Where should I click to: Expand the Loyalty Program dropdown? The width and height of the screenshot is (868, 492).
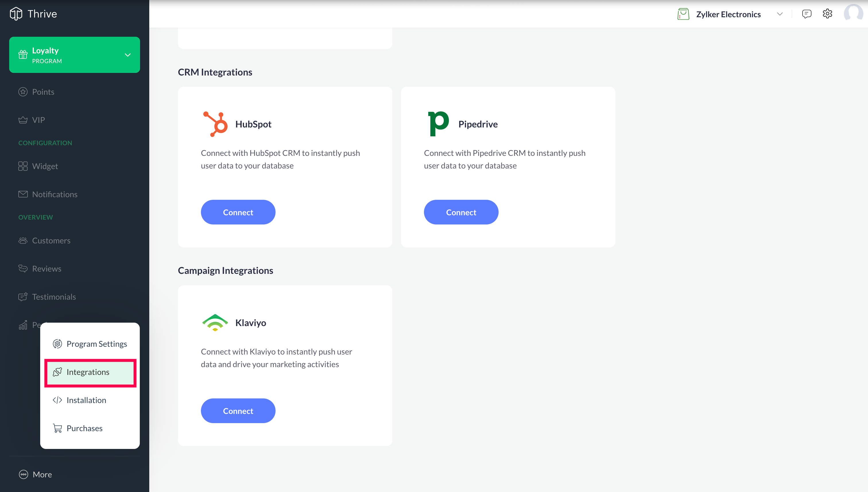click(x=127, y=54)
